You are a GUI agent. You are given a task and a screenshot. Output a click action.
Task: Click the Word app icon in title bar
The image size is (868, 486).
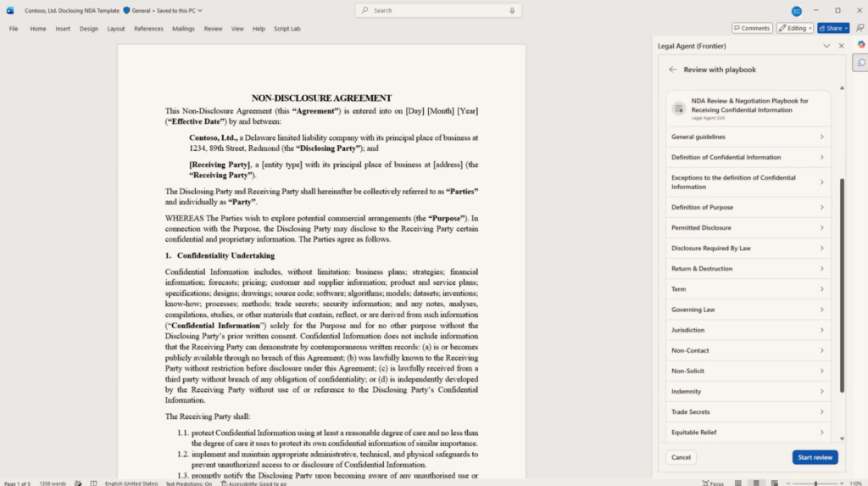10,10
